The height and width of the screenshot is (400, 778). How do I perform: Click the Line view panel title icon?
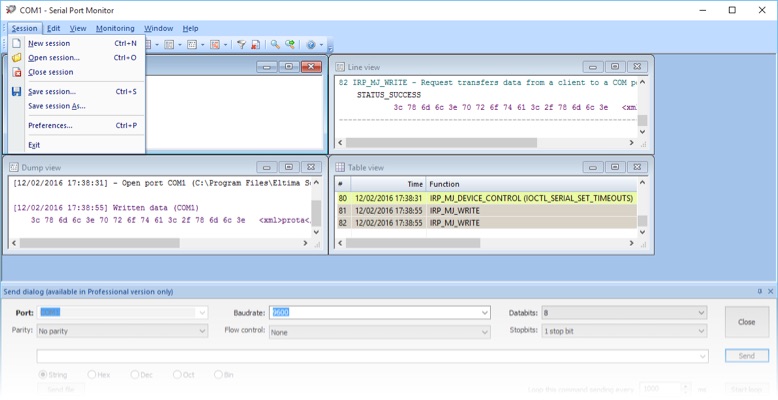coord(340,67)
